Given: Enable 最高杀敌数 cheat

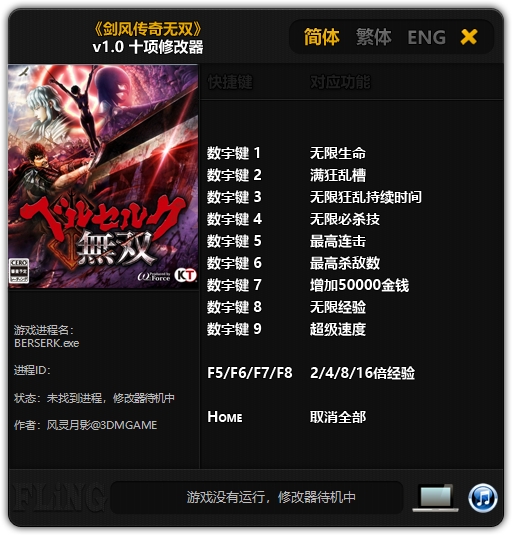Looking at the screenshot, I should point(345,263).
